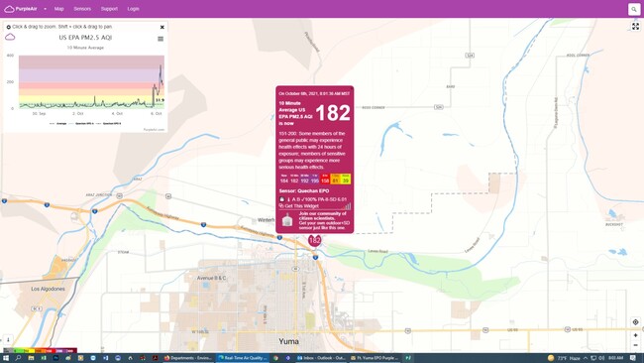
Task: Open the Sensors menu item
Action: tap(82, 9)
